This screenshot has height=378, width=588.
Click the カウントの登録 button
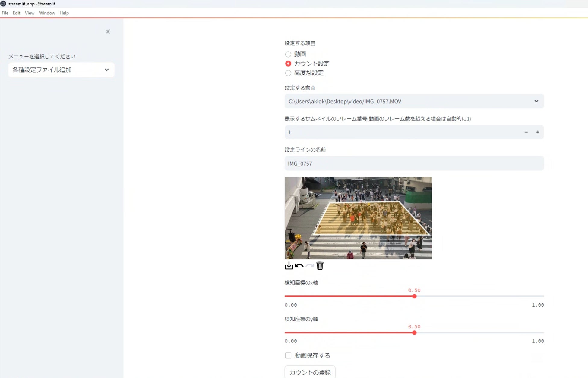(310, 372)
